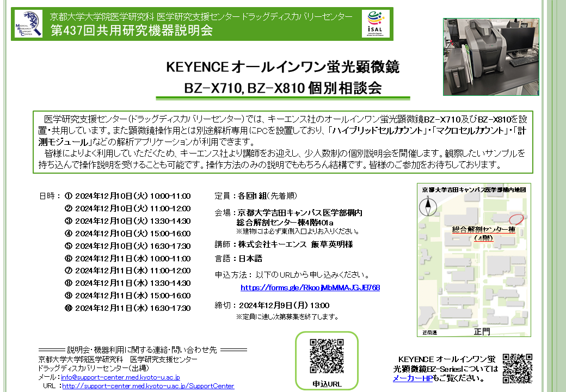566x392 pixels.
Task: Click the 申込URL QR code
Action: pyautogui.click(x=327, y=356)
